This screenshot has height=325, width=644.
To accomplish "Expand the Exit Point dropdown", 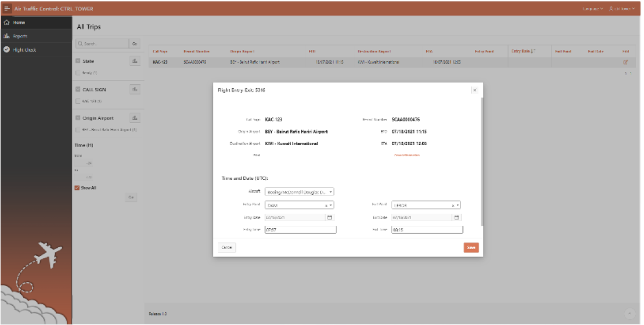I will click(458, 205).
